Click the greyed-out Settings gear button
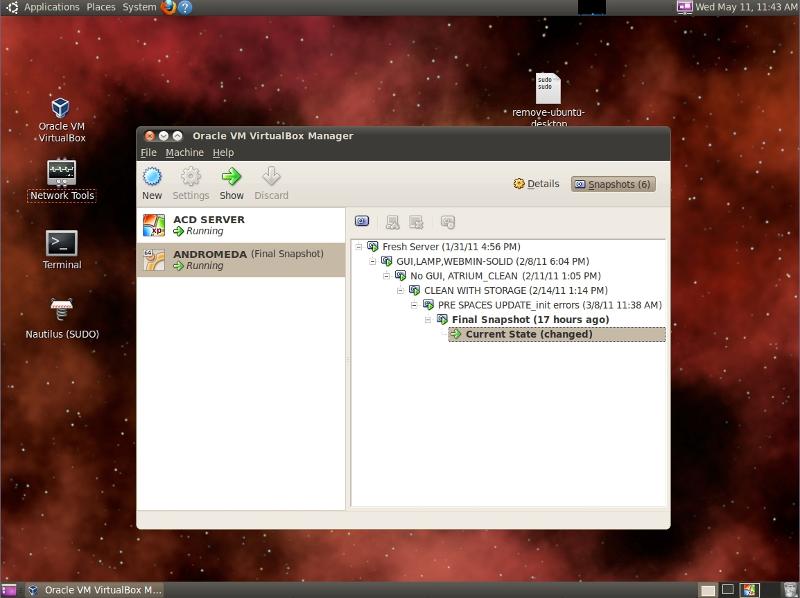Image resolution: width=800 pixels, height=598 pixels. (191, 183)
